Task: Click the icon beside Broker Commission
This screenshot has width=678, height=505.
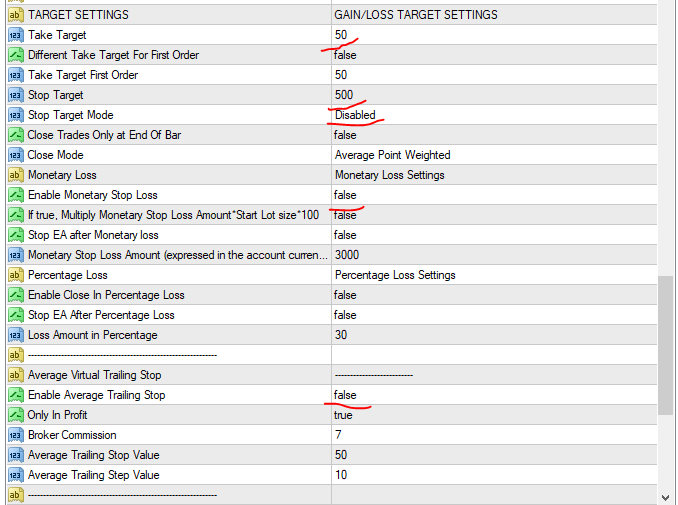Action: coord(15,435)
